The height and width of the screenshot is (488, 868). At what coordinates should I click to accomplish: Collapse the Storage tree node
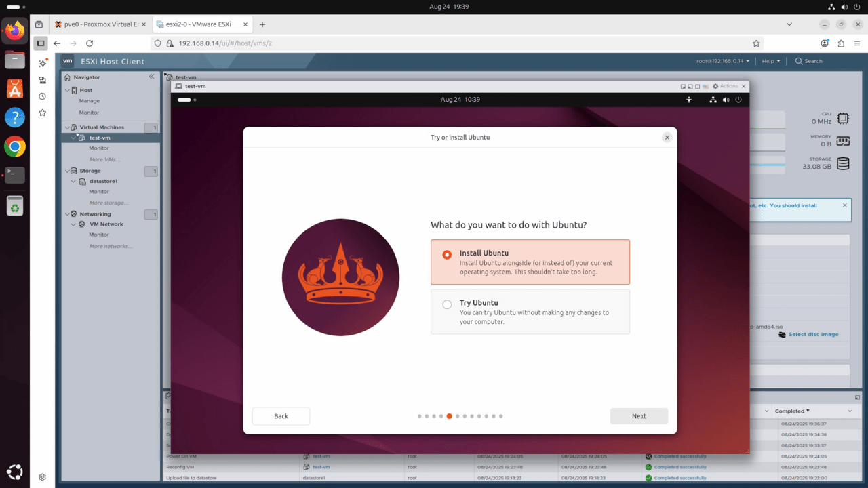66,171
